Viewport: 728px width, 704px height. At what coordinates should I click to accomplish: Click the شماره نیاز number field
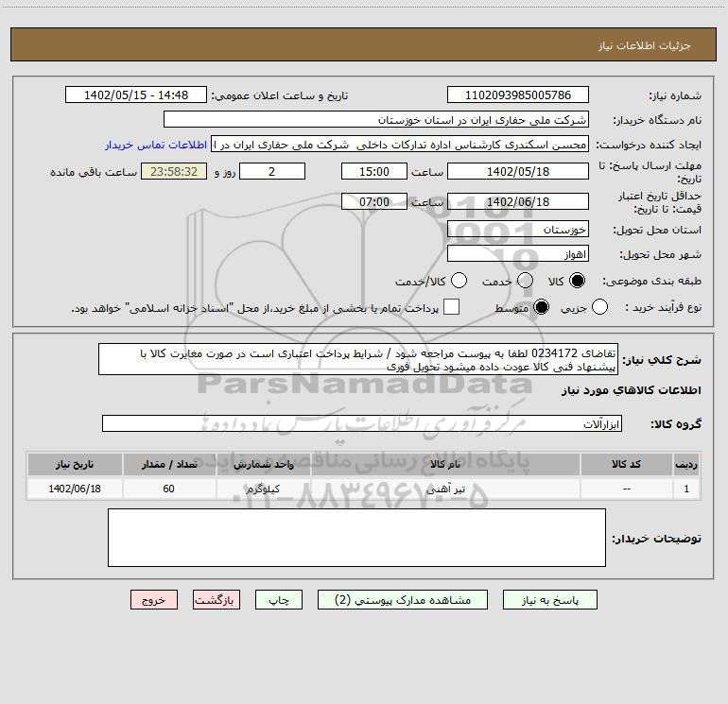(518, 94)
